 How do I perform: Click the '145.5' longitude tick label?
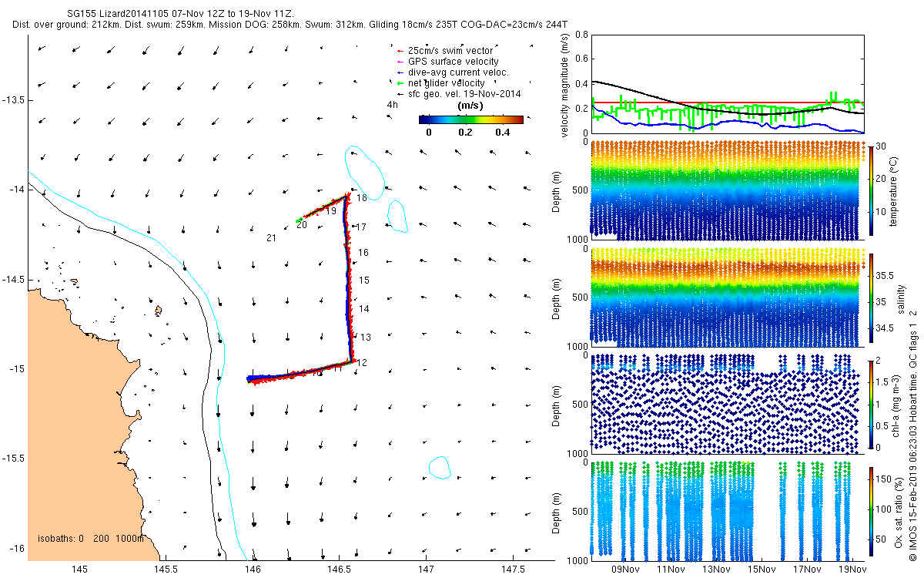[x=166, y=570]
